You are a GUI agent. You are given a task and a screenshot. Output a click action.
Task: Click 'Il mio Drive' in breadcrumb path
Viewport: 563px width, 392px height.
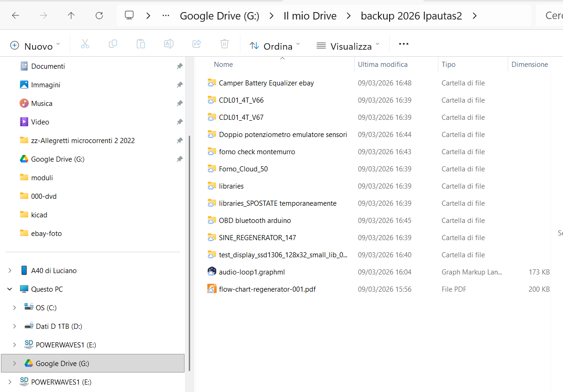click(x=310, y=16)
